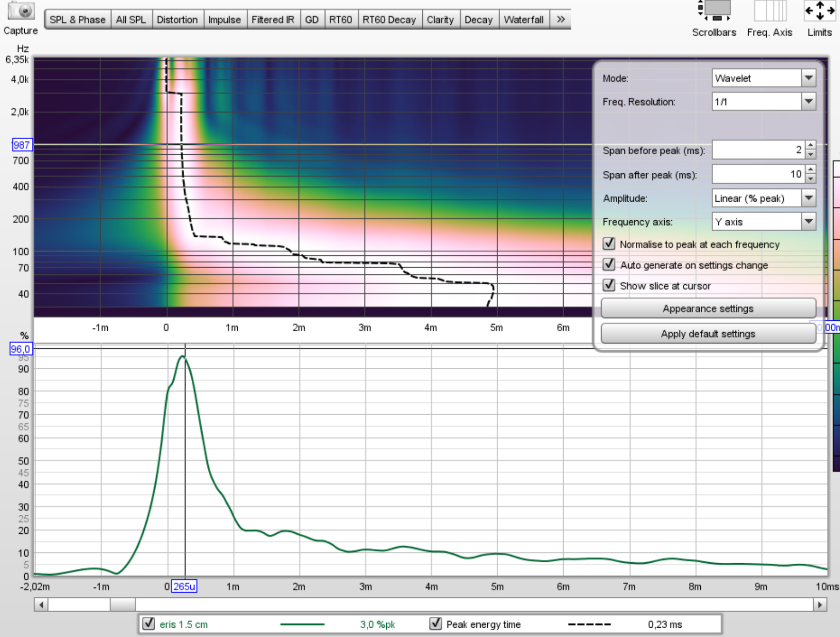Viewport: 840px width, 637px height.
Task: Expand the Freq. Resolution dropdown
Action: [764, 102]
